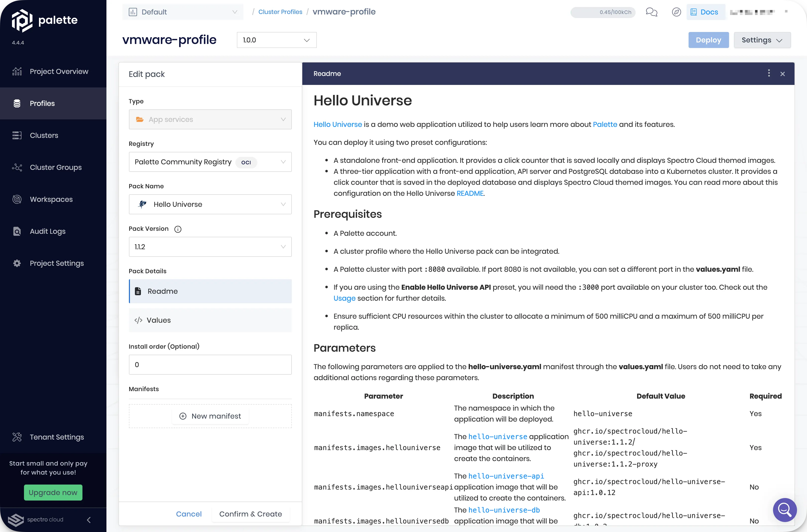Screen dimensions: 807x532
Task: Click the Values code brackets icon
Action: point(138,320)
